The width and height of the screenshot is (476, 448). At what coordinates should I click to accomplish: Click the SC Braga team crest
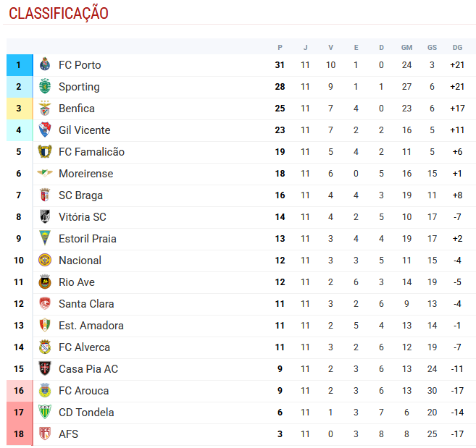[45, 195]
